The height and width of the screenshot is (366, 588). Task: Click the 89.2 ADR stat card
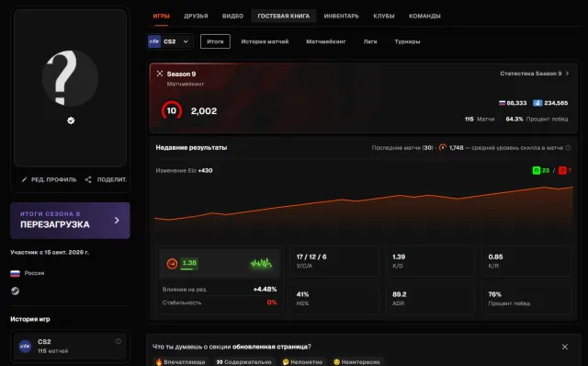pos(431,299)
